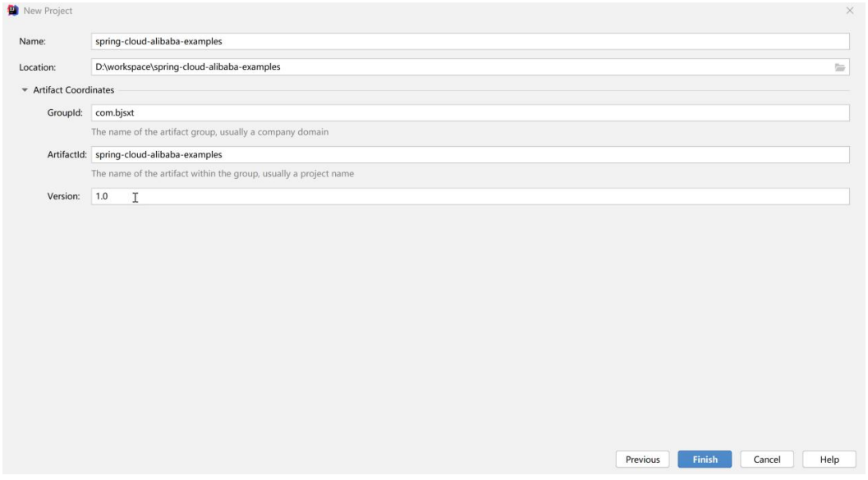
Task: Click the "GroupId:" label
Action: (x=65, y=112)
